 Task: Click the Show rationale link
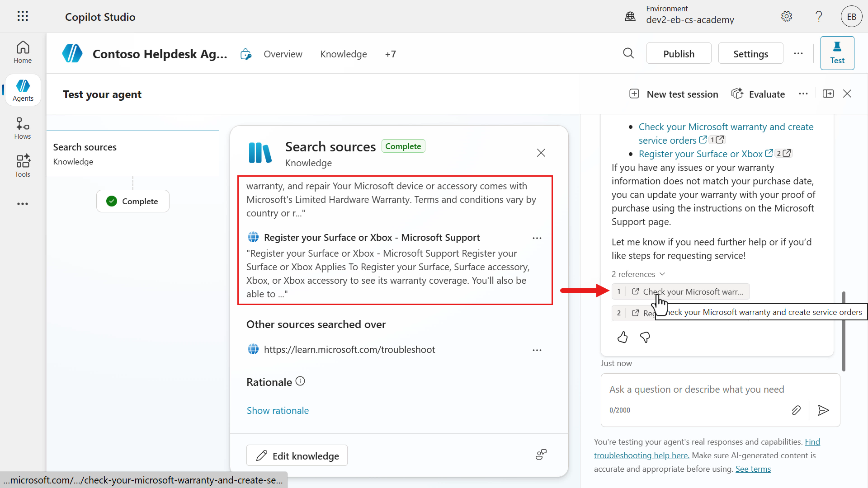[278, 410]
